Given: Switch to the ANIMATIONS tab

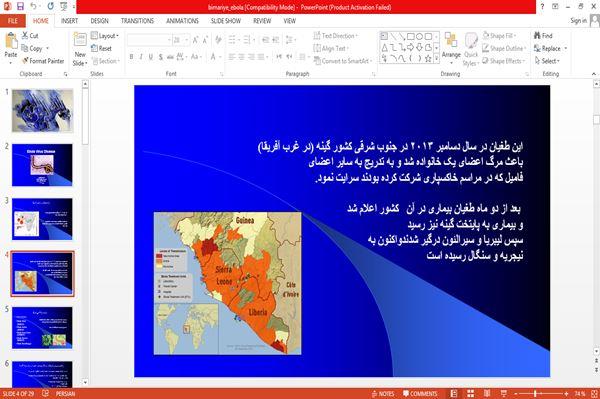Looking at the screenshot, I should pyautogui.click(x=182, y=21).
